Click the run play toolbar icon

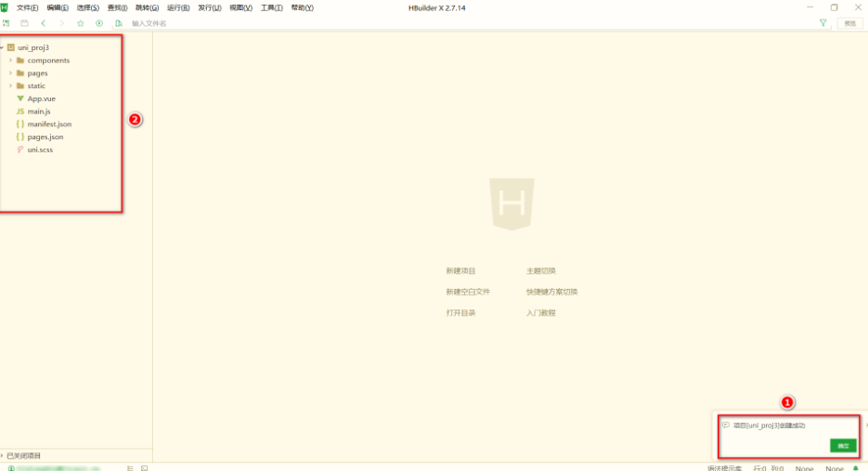pyautogui.click(x=99, y=23)
